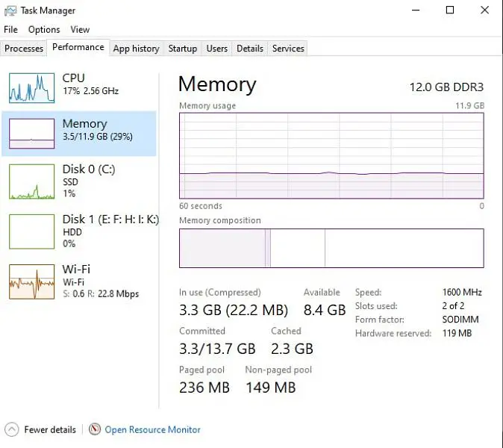503x448 pixels.
Task: Open the Options menu
Action: tap(44, 30)
